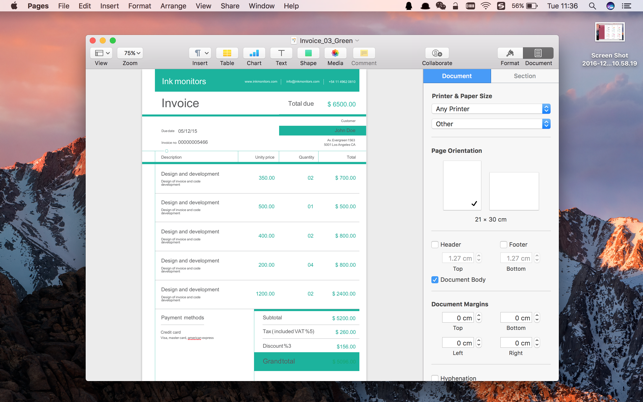Click the Collaborate toolbar icon
This screenshot has height=402, width=643.
coord(437,53)
